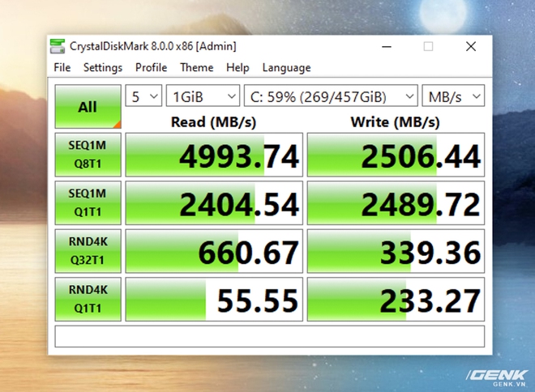535x392 pixels.
Task: Click the empty comment field at the bottom
Action: click(270, 336)
